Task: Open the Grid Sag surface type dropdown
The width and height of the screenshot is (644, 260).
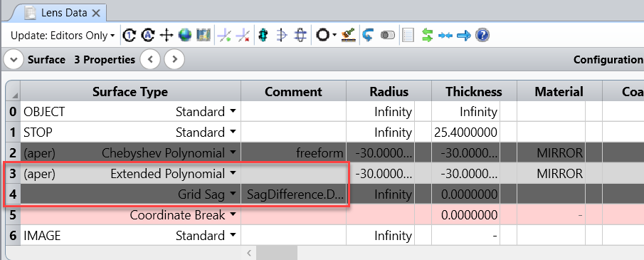Action: (233, 194)
